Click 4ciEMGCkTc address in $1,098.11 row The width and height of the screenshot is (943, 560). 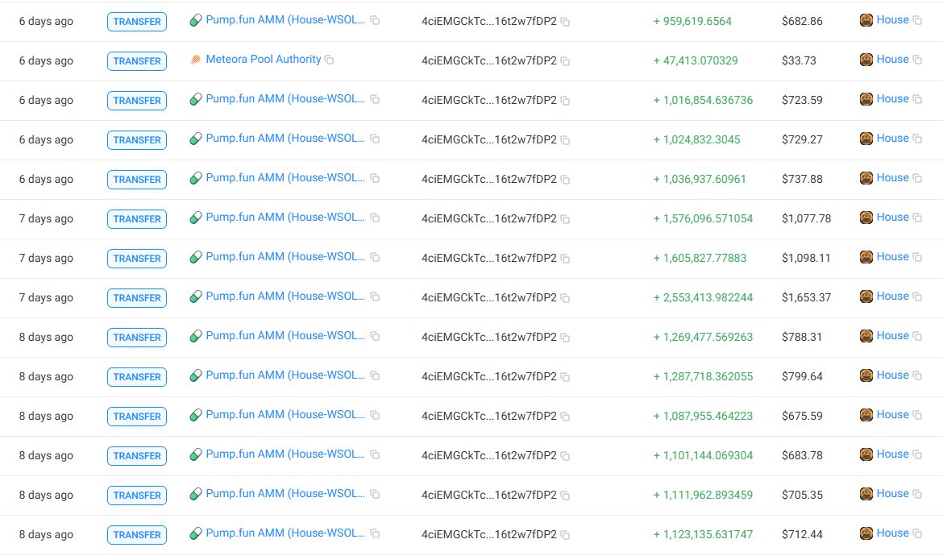489,258
